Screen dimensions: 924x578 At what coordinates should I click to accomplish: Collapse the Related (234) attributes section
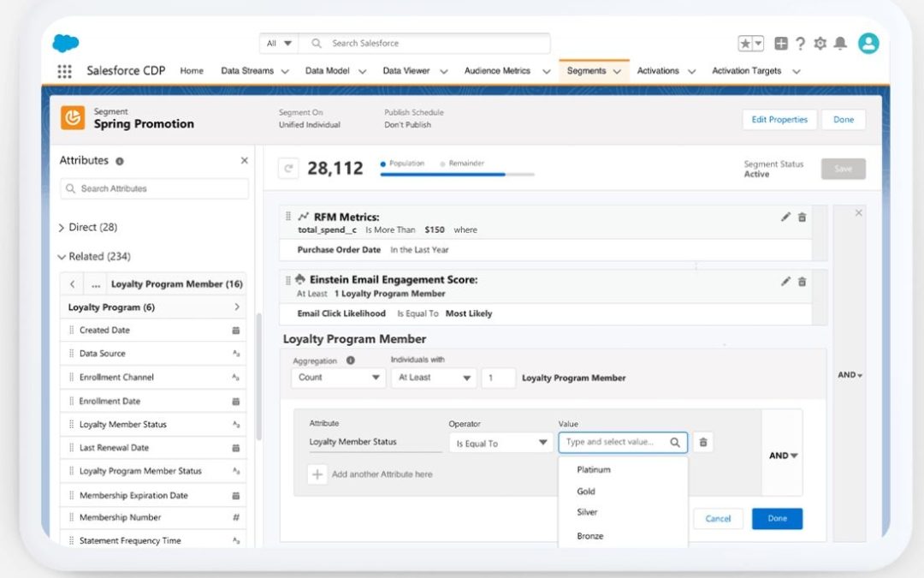click(62, 257)
